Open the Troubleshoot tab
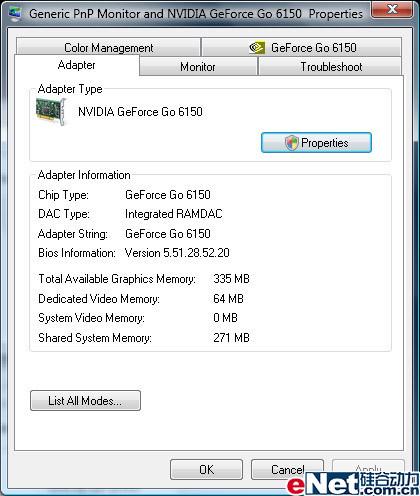The image size is (420, 496). (x=330, y=66)
